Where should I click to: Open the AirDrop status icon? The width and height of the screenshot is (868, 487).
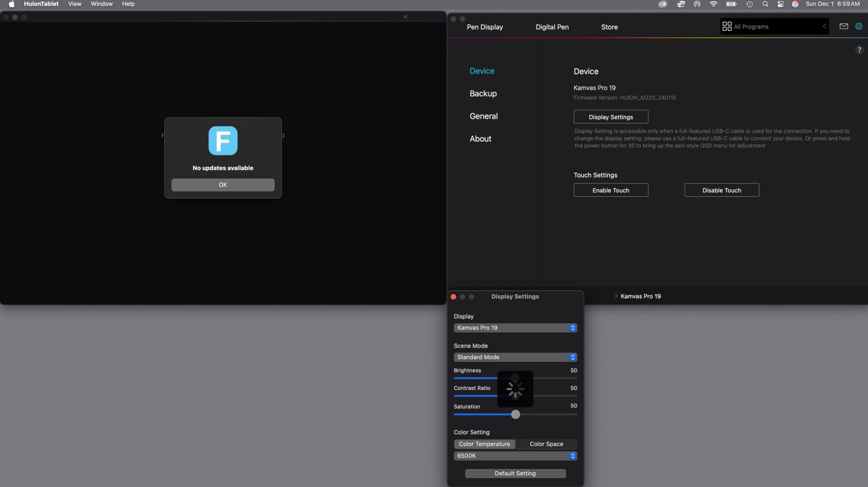(x=697, y=4)
